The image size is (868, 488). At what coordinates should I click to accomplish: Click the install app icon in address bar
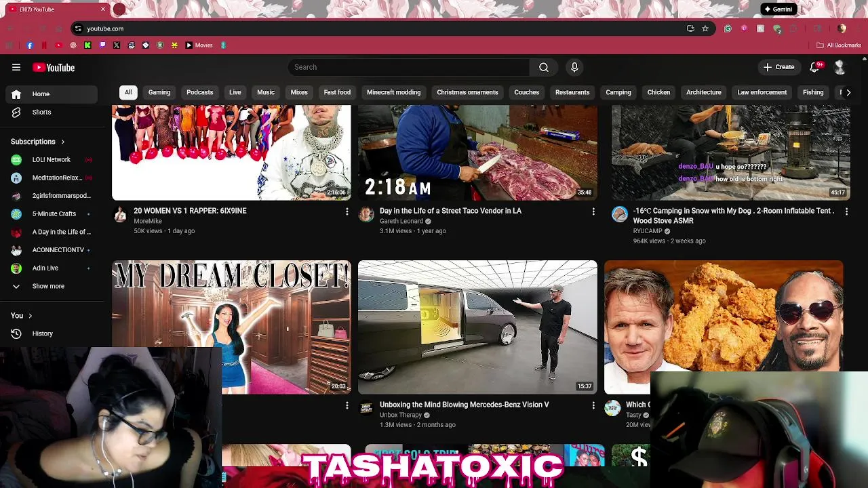click(690, 28)
